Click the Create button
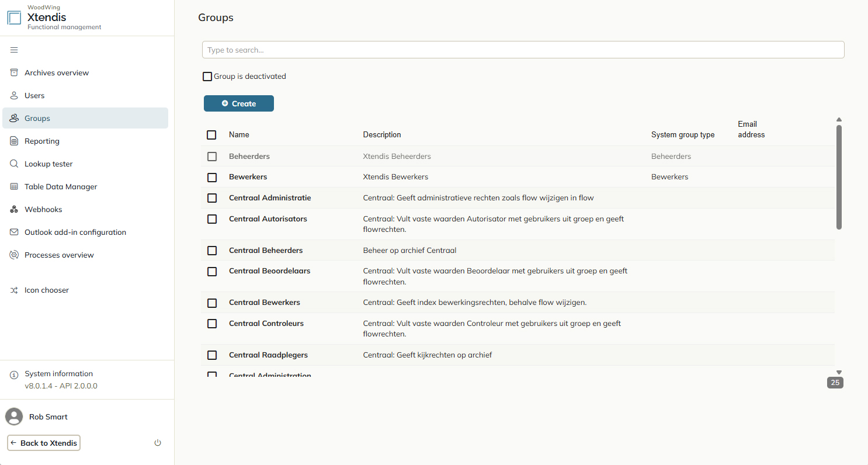 tap(239, 103)
